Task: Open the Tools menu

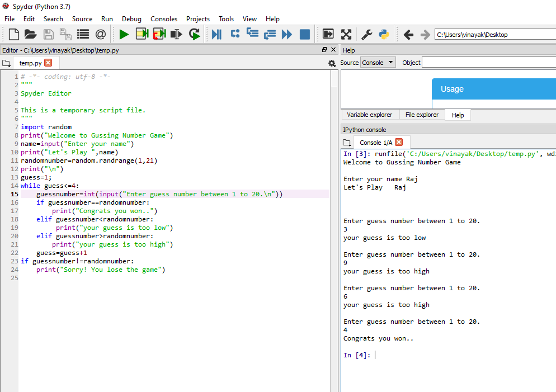Action: point(226,19)
